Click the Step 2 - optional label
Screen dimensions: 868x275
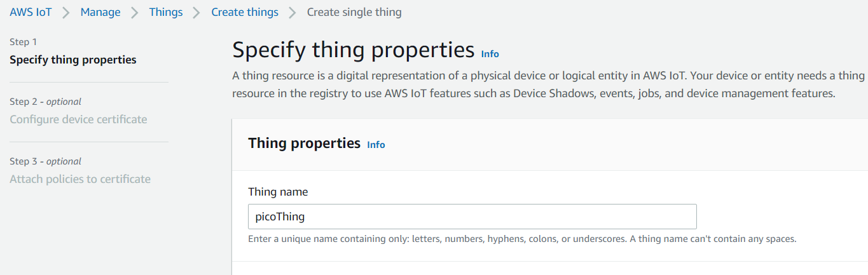tap(46, 102)
